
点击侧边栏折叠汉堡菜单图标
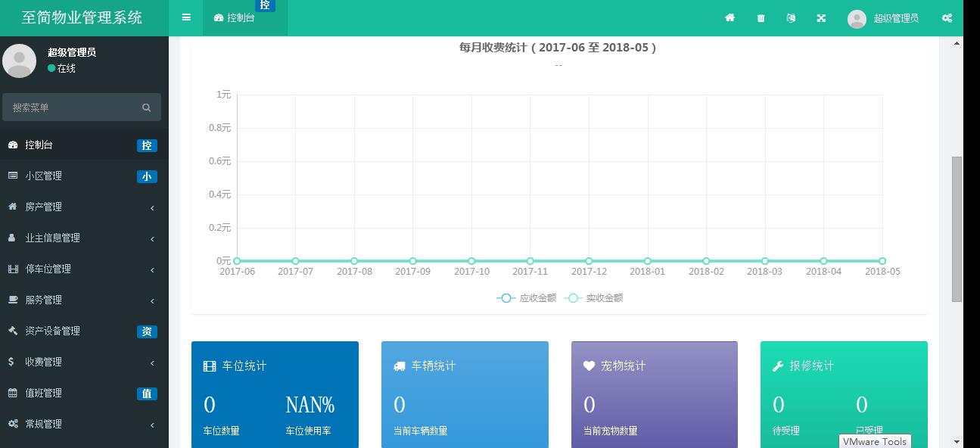[x=185, y=17]
